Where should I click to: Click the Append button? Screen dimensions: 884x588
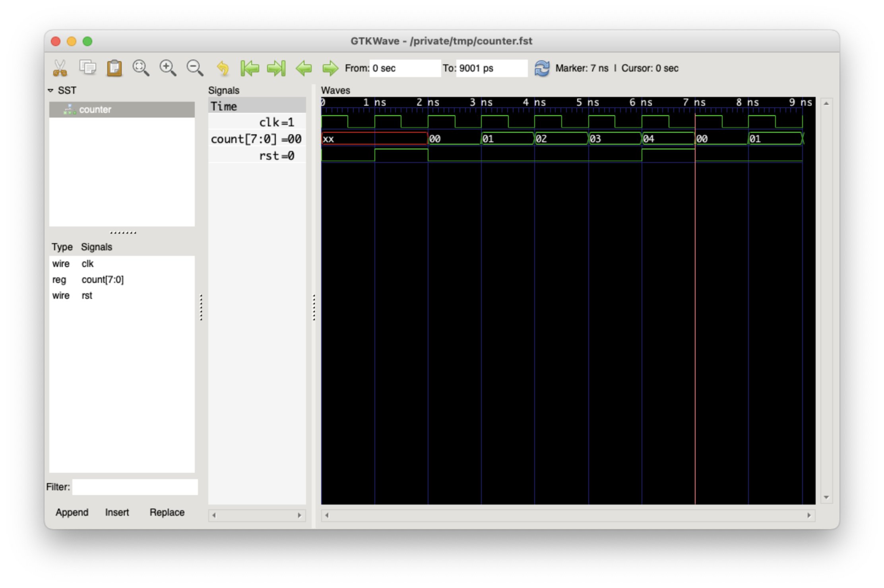point(72,512)
